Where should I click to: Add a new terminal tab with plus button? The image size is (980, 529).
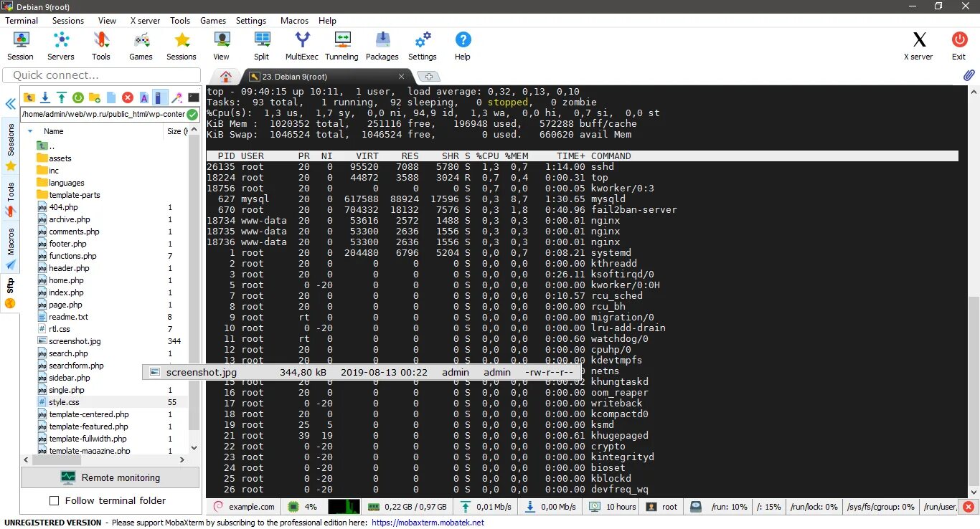(x=428, y=77)
